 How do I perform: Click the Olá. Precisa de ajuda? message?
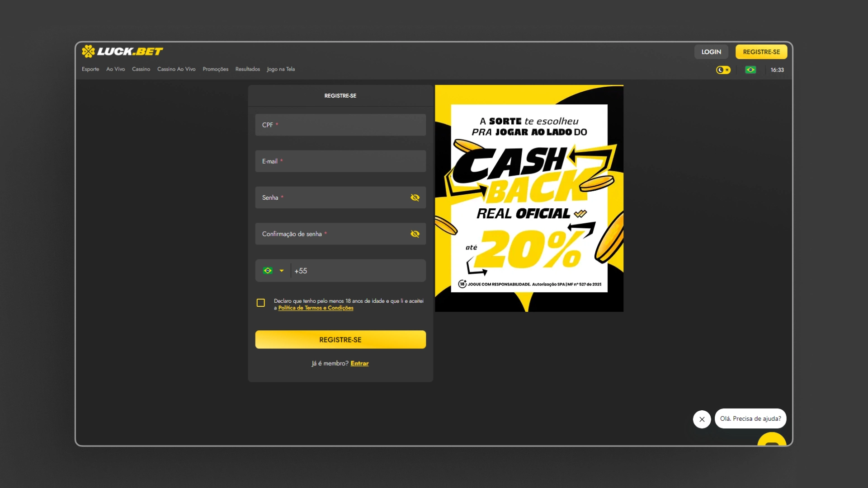tap(750, 419)
